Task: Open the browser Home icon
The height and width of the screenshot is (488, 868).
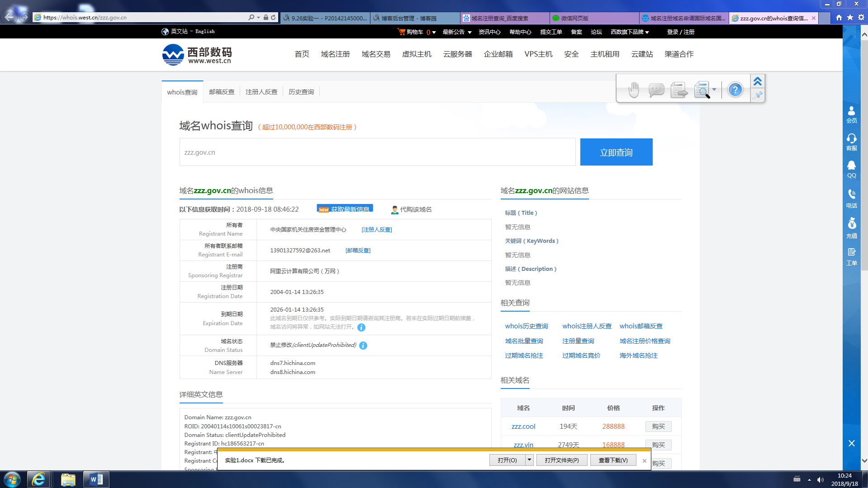Action: pyautogui.click(x=839, y=17)
